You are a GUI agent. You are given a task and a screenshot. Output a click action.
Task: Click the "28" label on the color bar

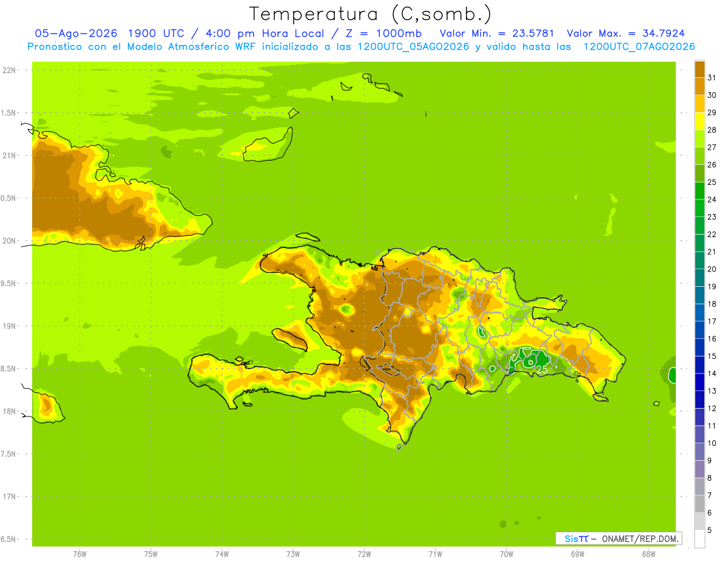712,130
